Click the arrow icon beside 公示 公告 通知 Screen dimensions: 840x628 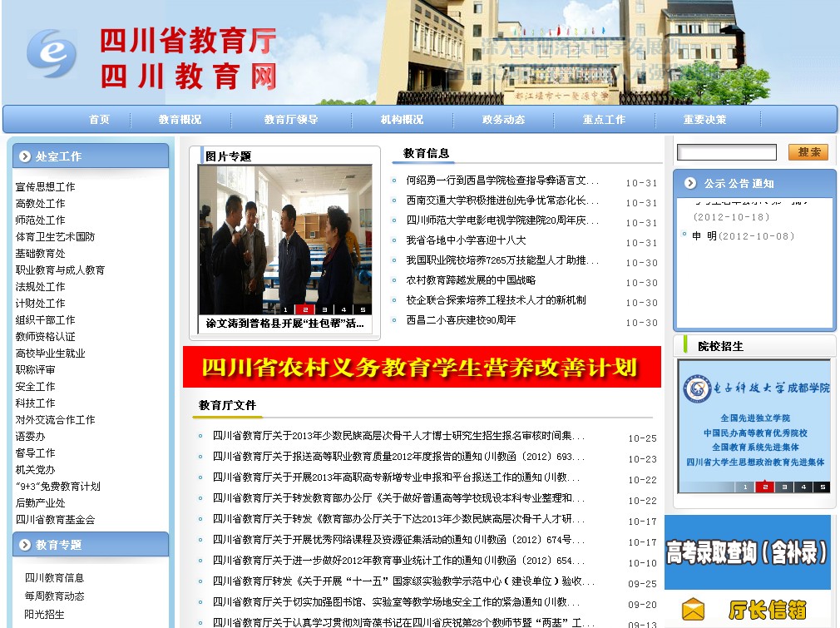coord(690,183)
